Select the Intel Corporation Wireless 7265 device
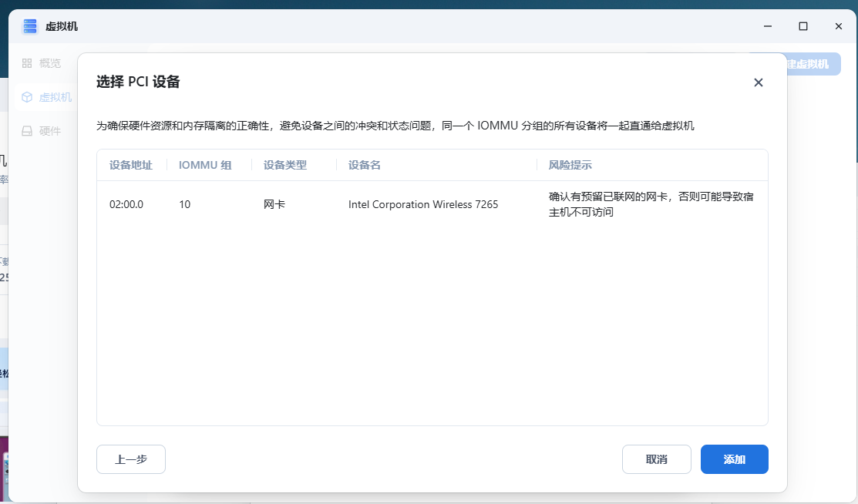The width and height of the screenshot is (858, 504). click(x=423, y=205)
